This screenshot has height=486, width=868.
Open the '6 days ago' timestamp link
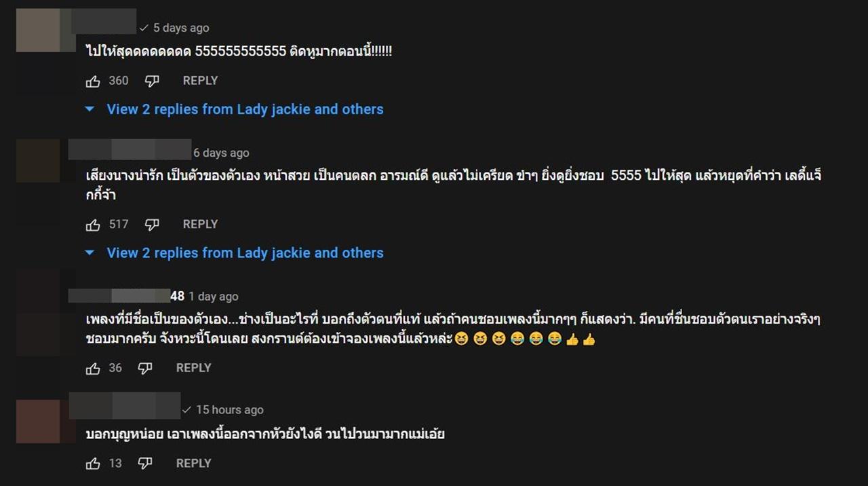(x=221, y=153)
